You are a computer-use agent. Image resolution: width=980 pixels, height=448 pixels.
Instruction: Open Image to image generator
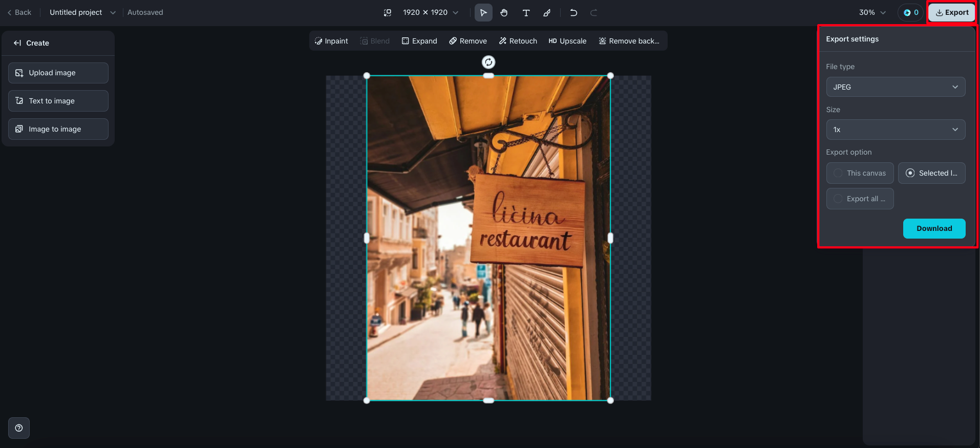(58, 129)
